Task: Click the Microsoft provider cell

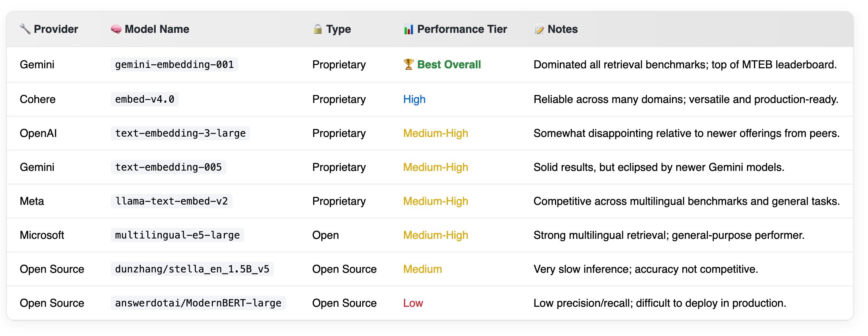Action: pos(42,235)
